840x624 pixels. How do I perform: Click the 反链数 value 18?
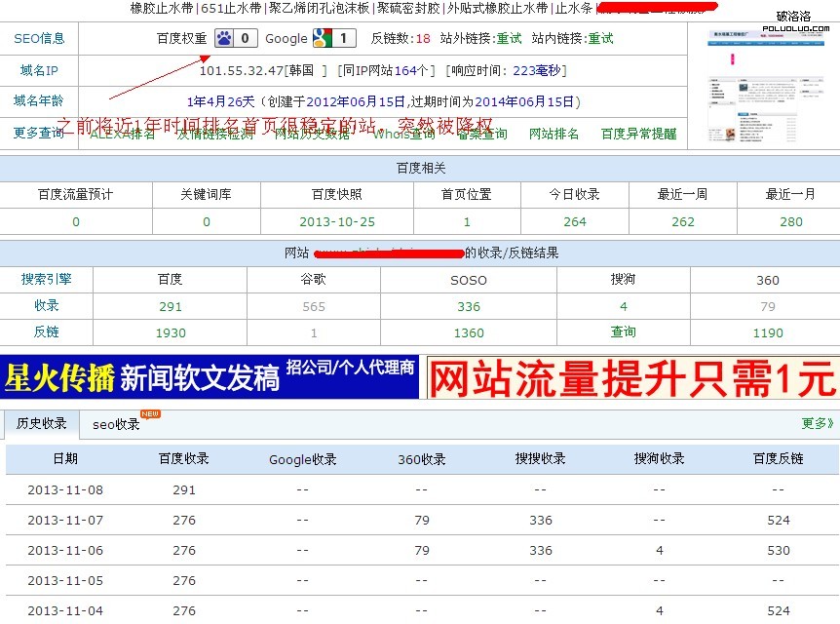click(423, 39)
